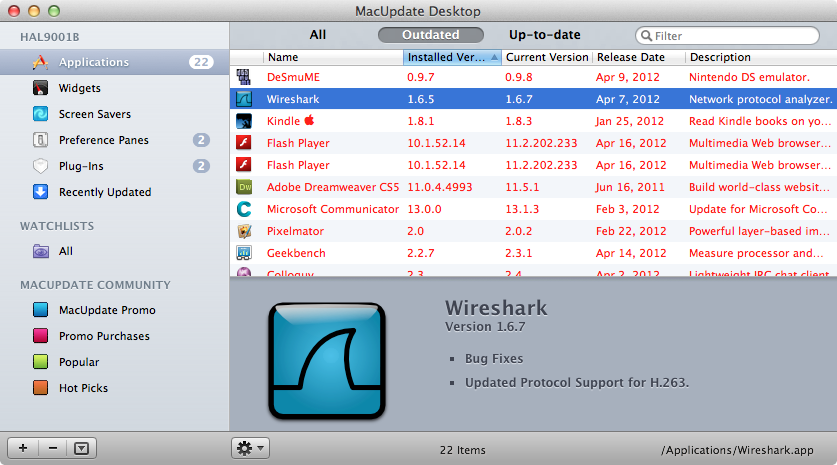Click the Preference Panes icon
Image resolution: width=837 pixels, height=465 pixels.
[x=40, y=140]
